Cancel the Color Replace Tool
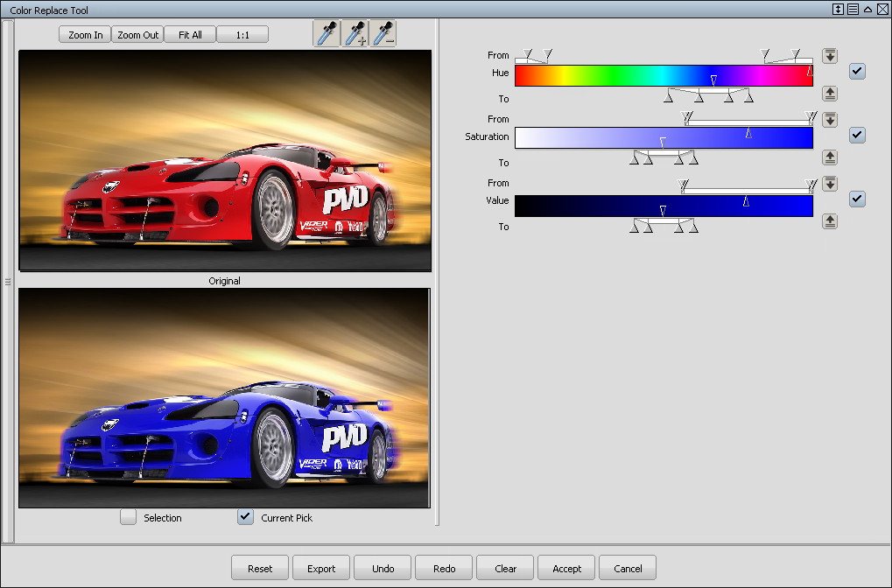Image resolution: width=892 pixels, height=588 pixels. coord(628,568)
